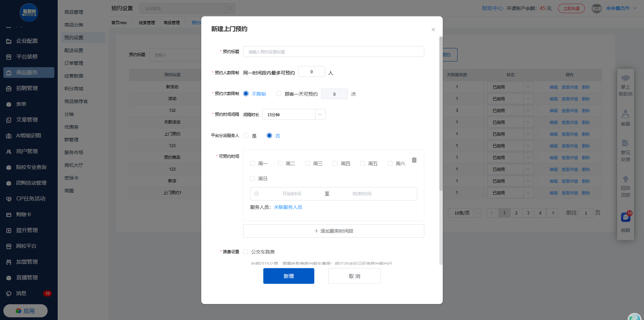Open the 微聊 chat icon
Viewport: 644px width, 320px height.
coord(626,218)
